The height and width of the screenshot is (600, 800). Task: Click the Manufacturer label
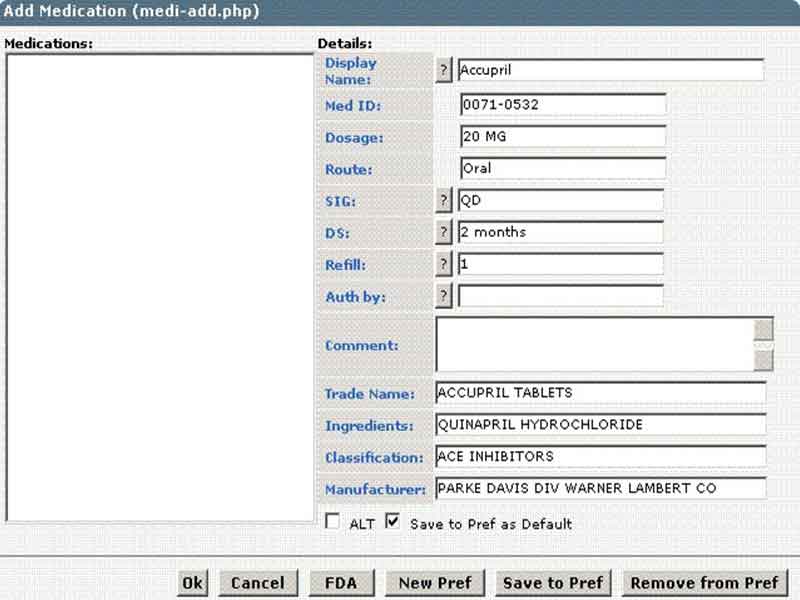pyautogui.click(x=376, y=490)
